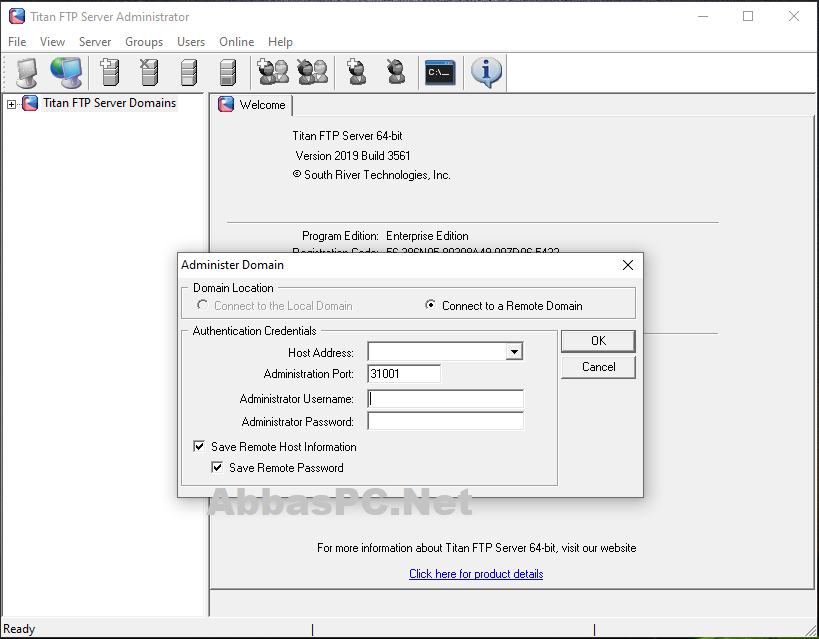This screenshot has height=639, width=819.
Task: Open the View menu
Action: click(52, 42)
